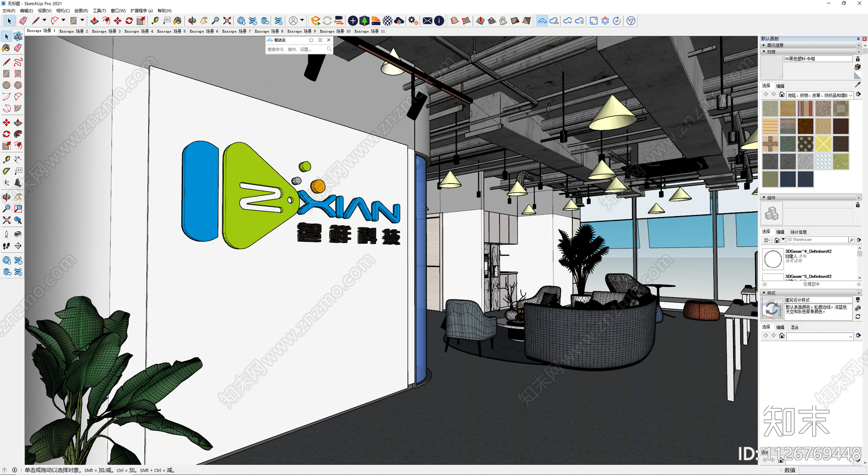This screenshot has height=475, width=868.
Task: Select the Walk footprints tool in left toolbar
Action: coord(7,246)
